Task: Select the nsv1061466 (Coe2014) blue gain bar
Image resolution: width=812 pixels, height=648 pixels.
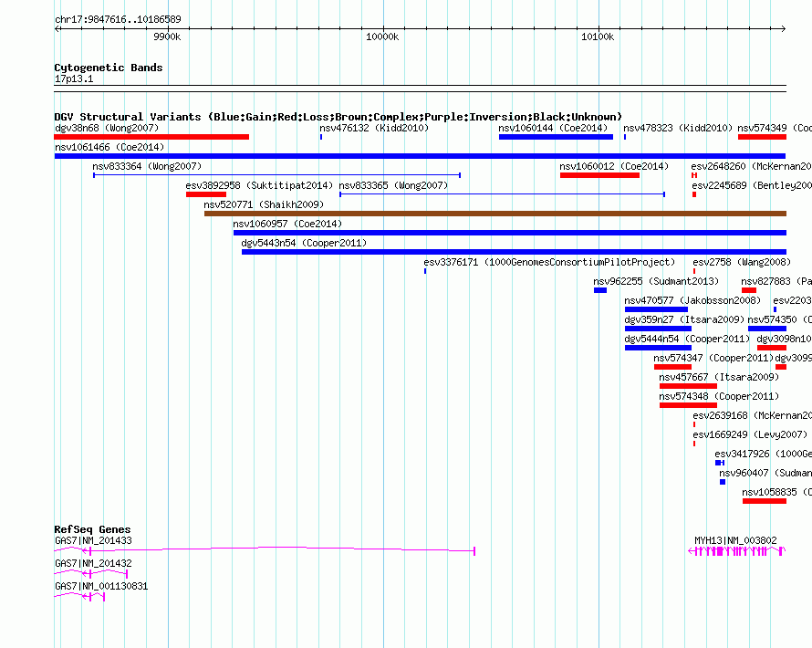Action: (420, 156)
